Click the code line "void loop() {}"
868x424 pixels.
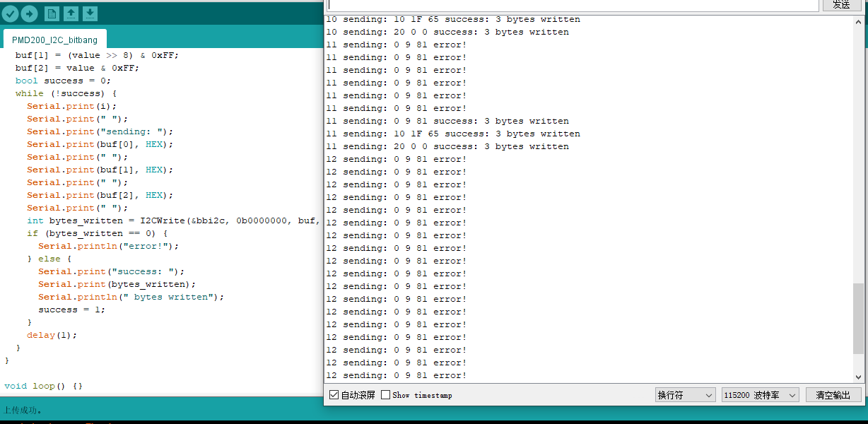point(44,386)
